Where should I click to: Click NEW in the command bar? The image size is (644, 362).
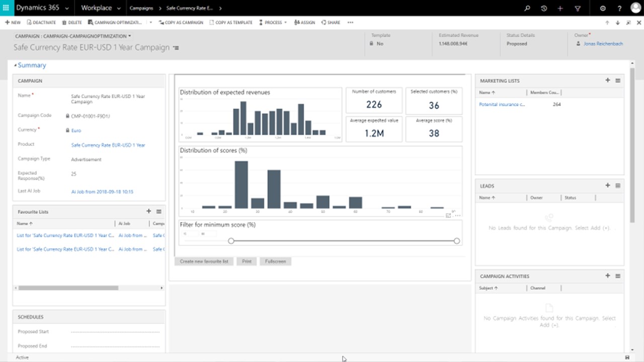[13, 23]
